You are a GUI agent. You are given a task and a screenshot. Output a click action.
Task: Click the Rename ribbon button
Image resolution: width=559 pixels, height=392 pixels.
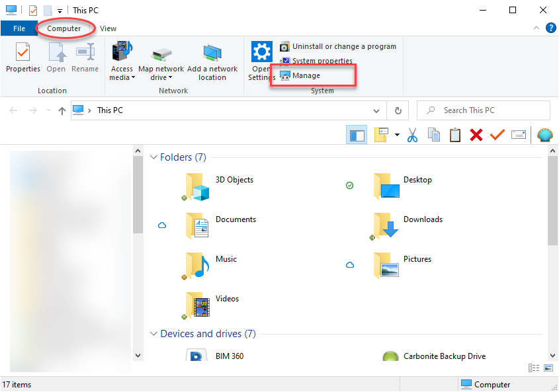coord(85,58)
